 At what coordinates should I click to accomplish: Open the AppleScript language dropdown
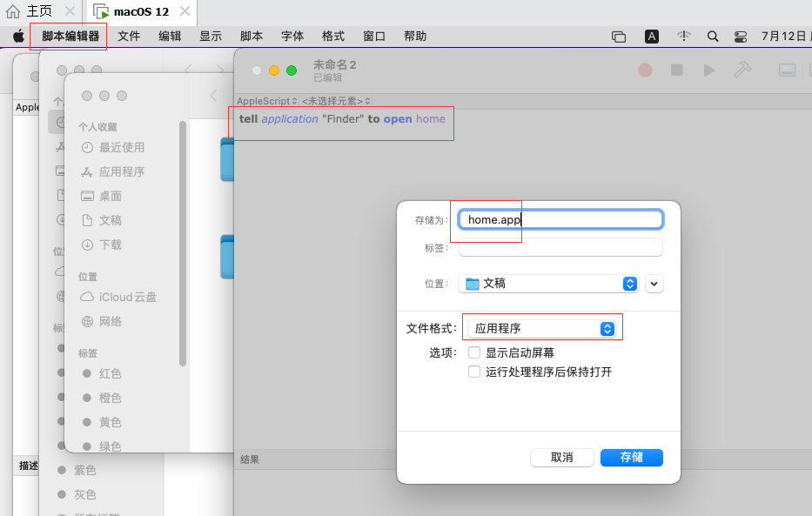point(267,101)
